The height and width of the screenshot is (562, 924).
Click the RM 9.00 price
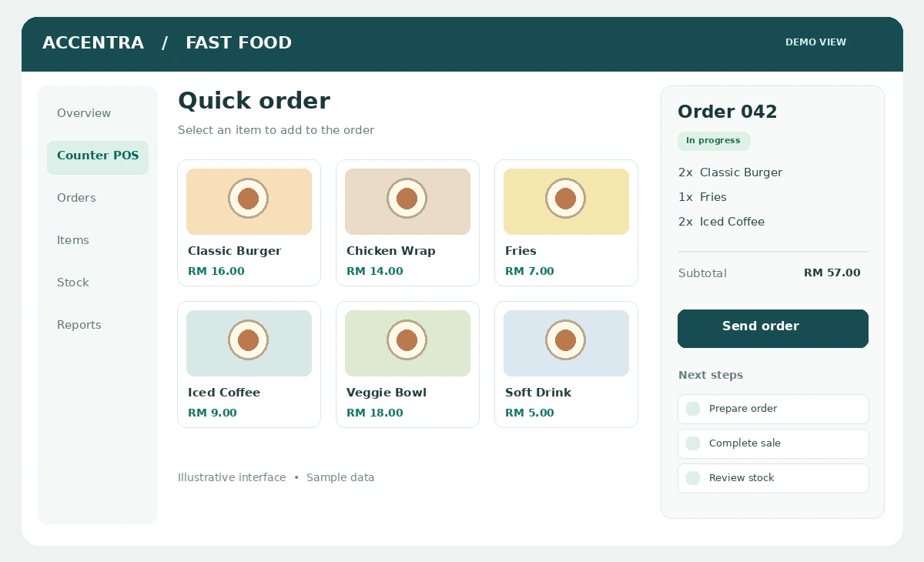pos(213,413)
